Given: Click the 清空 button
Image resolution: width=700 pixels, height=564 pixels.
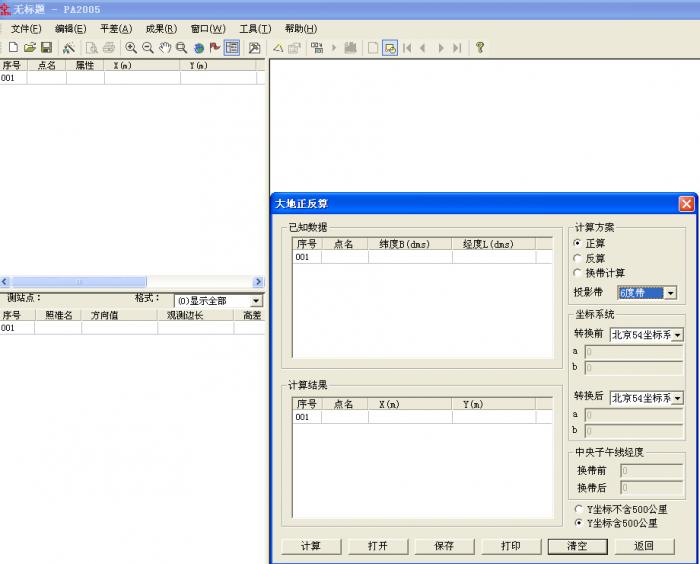Looking at the screenshot, I should [x=577, y=546].
